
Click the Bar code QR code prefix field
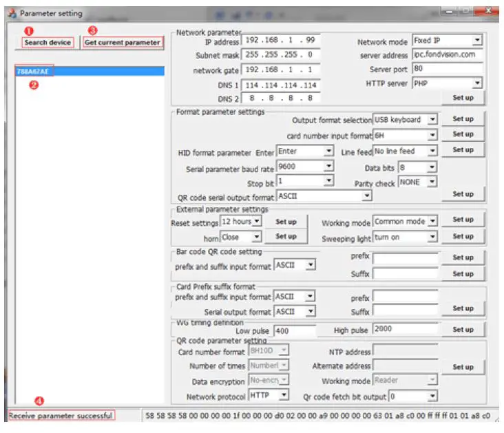point(406,258)
